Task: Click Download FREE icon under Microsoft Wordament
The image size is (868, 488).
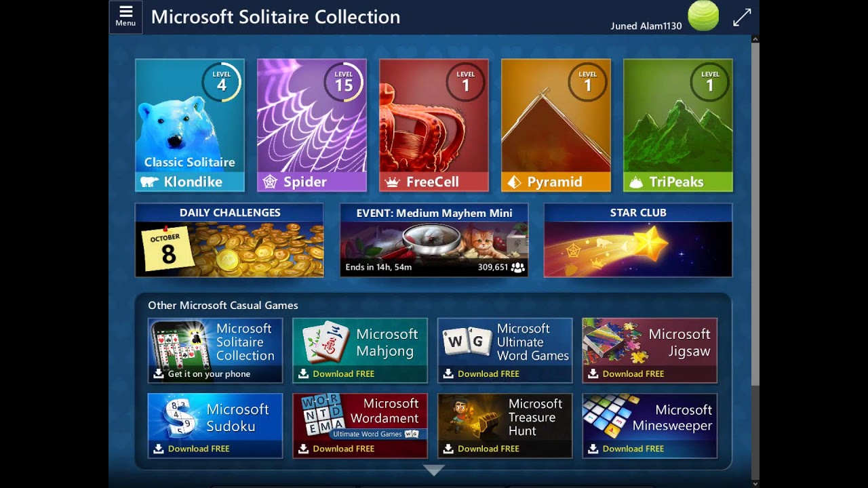Action: coord(303,449)
